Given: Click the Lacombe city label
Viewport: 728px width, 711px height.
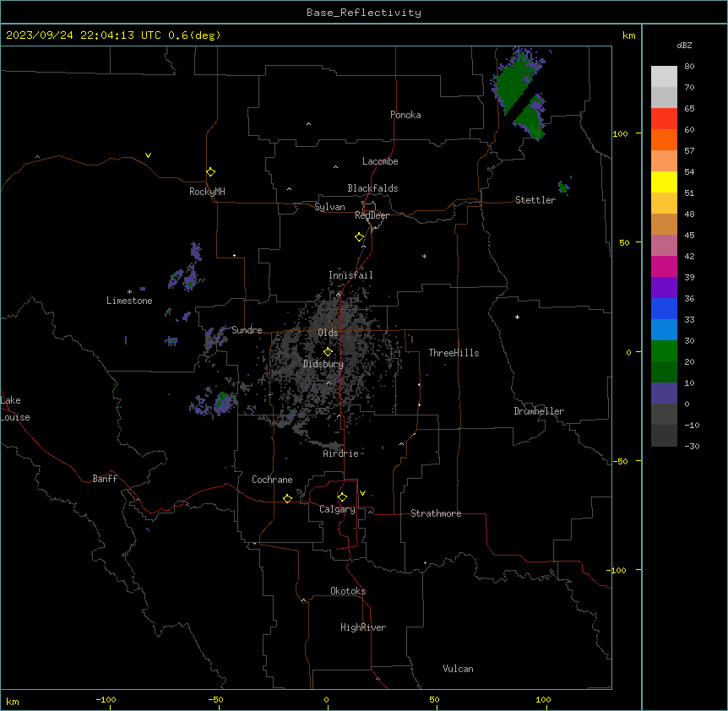Looking at the screenshot, I should pyautogui.click(x=380, y=161).
